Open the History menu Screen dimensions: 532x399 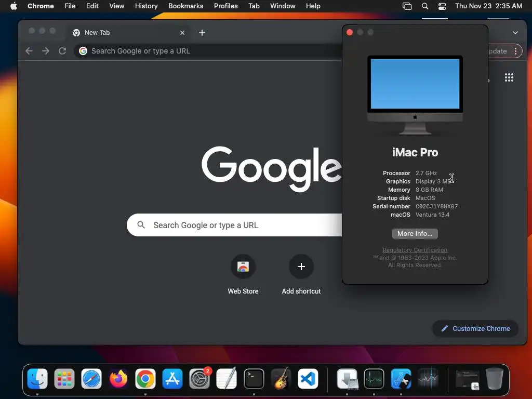[146, 6]
